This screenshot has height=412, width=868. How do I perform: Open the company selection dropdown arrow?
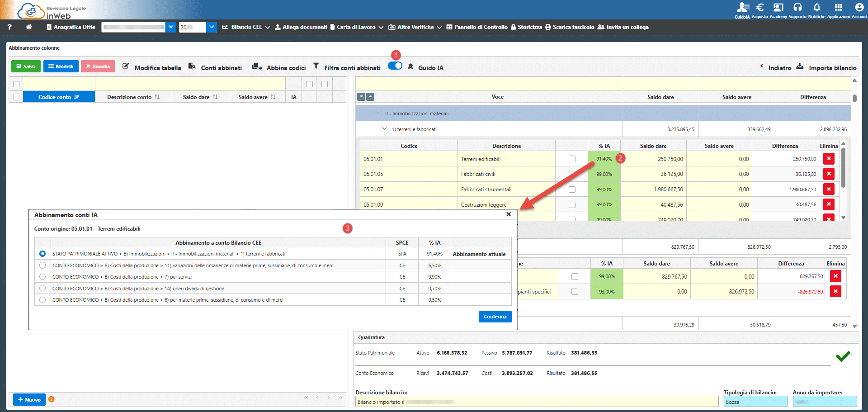(x=171, y=27)
